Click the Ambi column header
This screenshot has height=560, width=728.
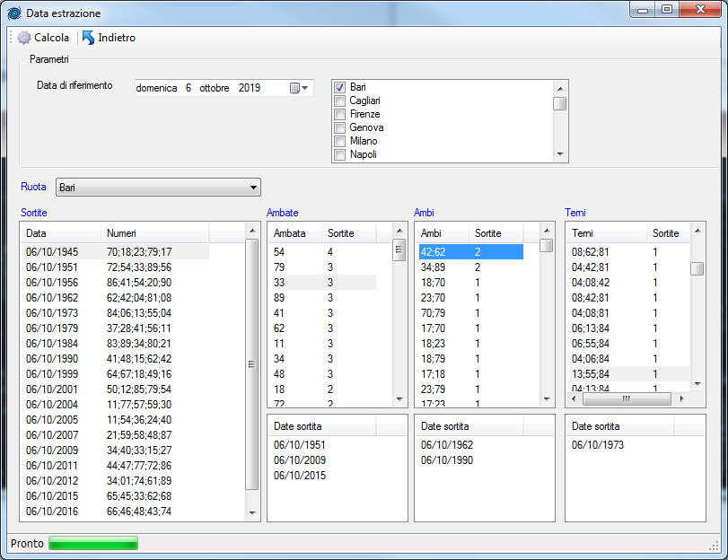(x=442, y=233)
